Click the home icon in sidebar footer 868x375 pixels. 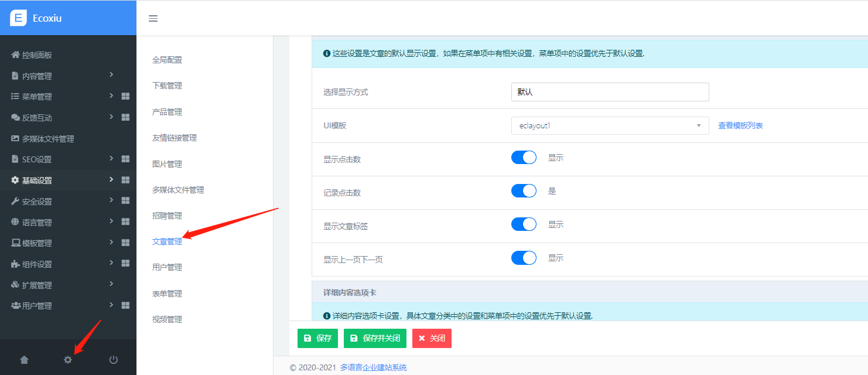[24, 360]
